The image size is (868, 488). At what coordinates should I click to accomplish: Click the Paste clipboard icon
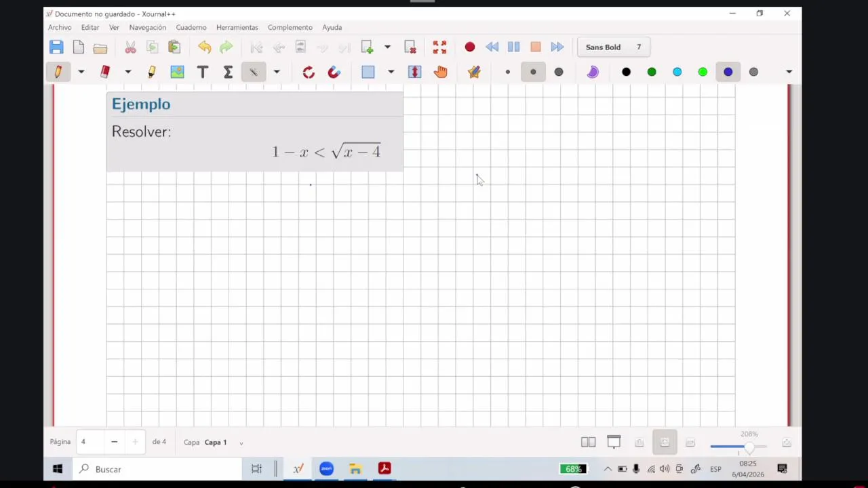pyautogui.click(x=174, y=47)
